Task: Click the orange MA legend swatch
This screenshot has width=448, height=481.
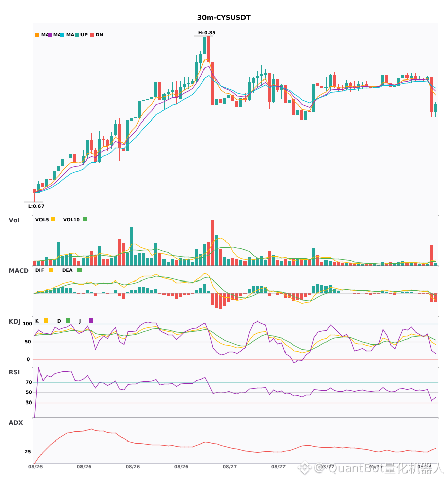Action: pyautogui.click(x=37, y=35)
